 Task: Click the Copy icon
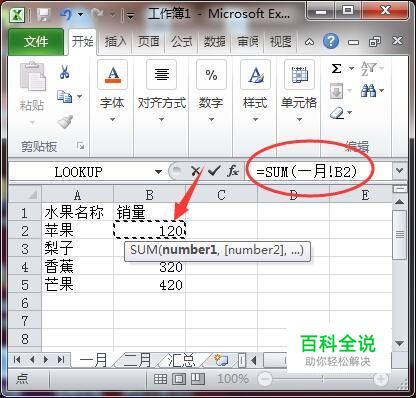64,96
